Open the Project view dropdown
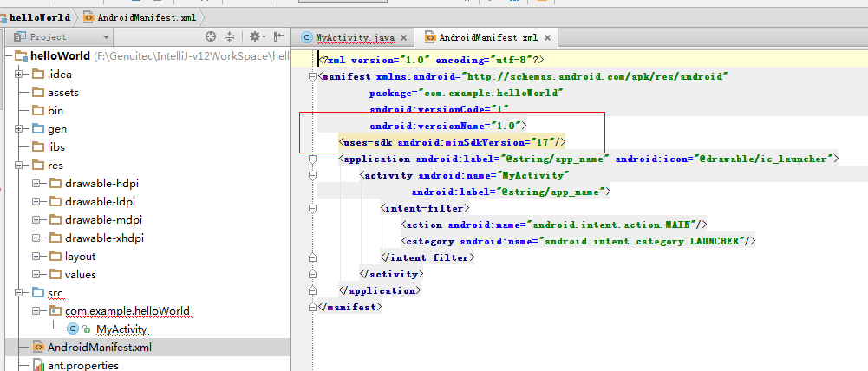The image size is (868, 371). click(106, 37)
